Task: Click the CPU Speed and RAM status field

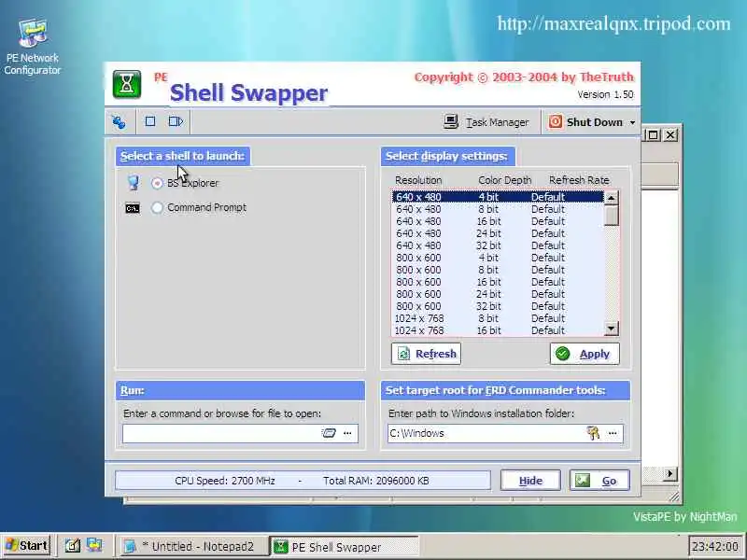Action: 303,481
